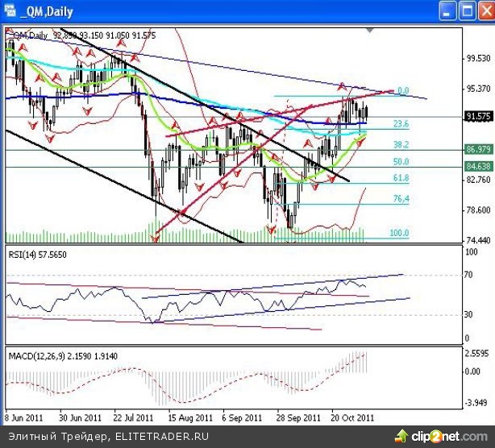Click the current price label 91.575

479,117
